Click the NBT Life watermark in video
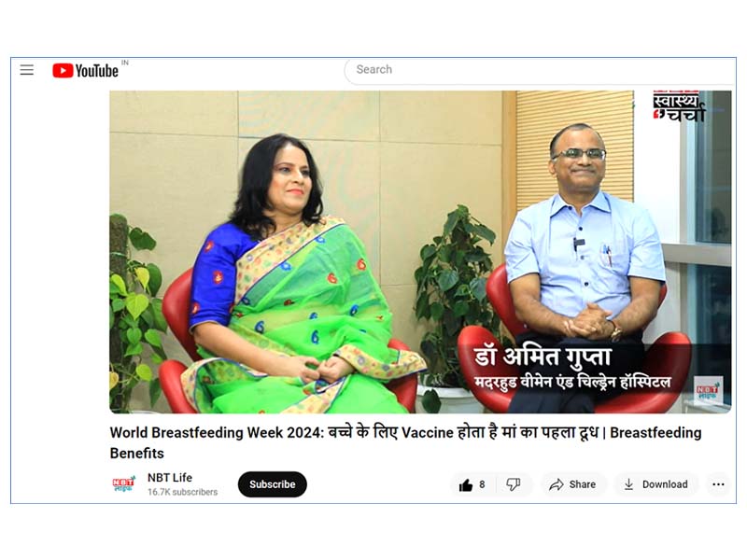 [708, 390]
